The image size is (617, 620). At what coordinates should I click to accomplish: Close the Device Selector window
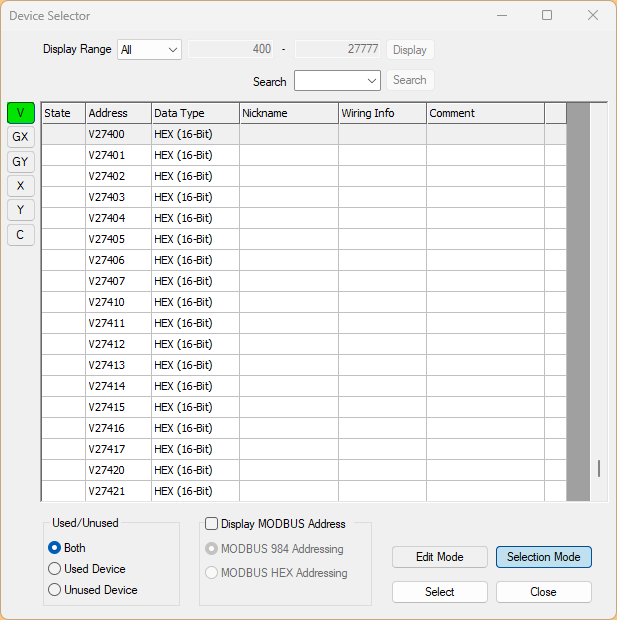coord(592,15)
